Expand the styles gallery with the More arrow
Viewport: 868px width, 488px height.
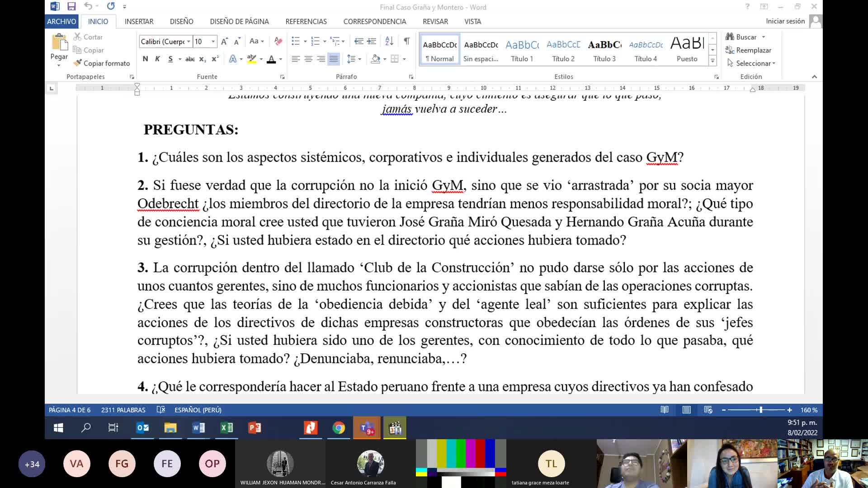click(712, 61)
